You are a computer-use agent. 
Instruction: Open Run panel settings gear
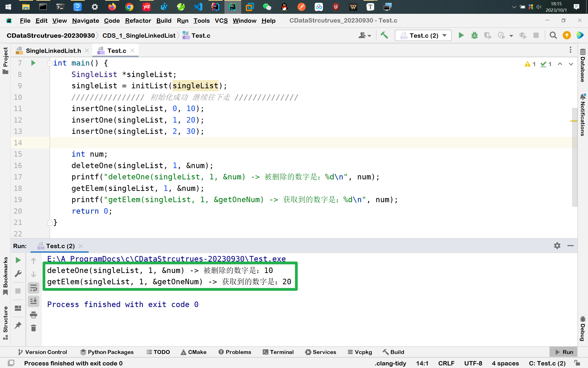(x=557, y=246)
